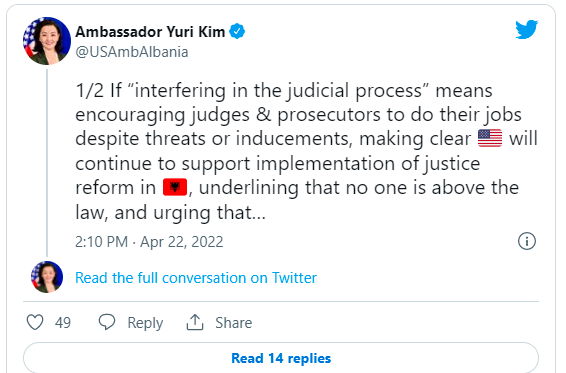Viewport: 566px width, 373px height.
Task: Like the tweet with heart icon
Action: [35, 322]
